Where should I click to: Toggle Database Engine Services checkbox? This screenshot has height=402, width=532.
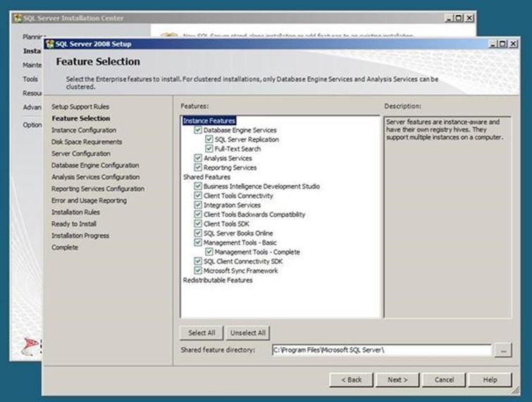point(198,130)
